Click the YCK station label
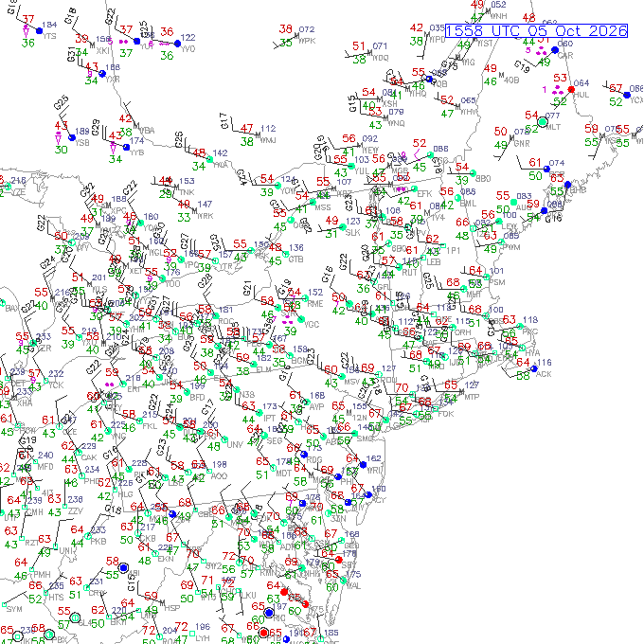Viewport: 644px width, 644px height. pos(56,385)
